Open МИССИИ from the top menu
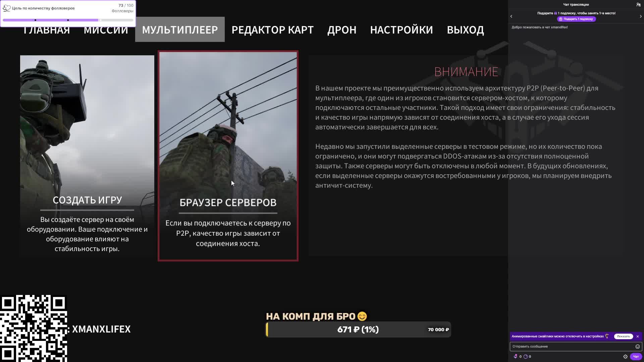The height and width of the screenshot is (362, 644). (106, 29)
